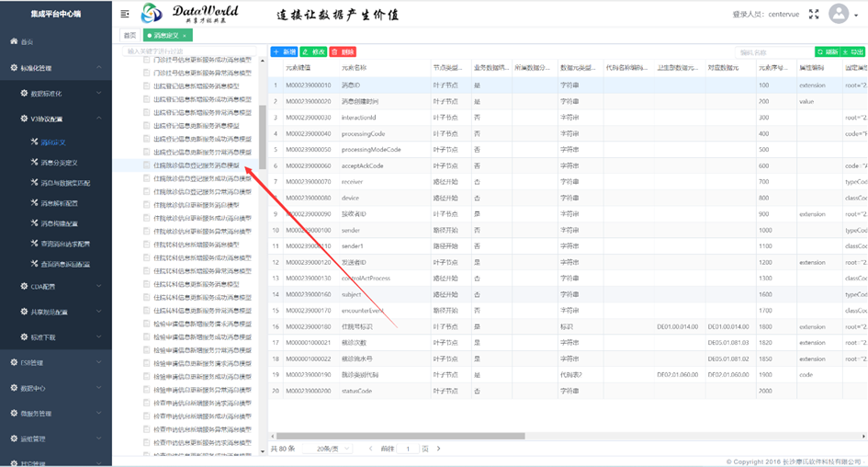The image size is (868, 467).
Task: Select the highlighted 住院就诊信息登记服务消息模型 tree row
Action: [186, 165]
